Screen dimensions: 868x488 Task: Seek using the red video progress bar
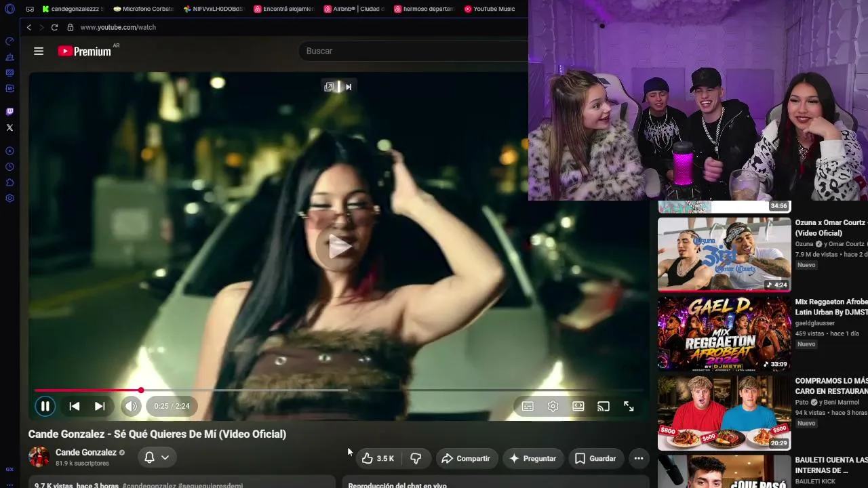[x=339, y=390]
